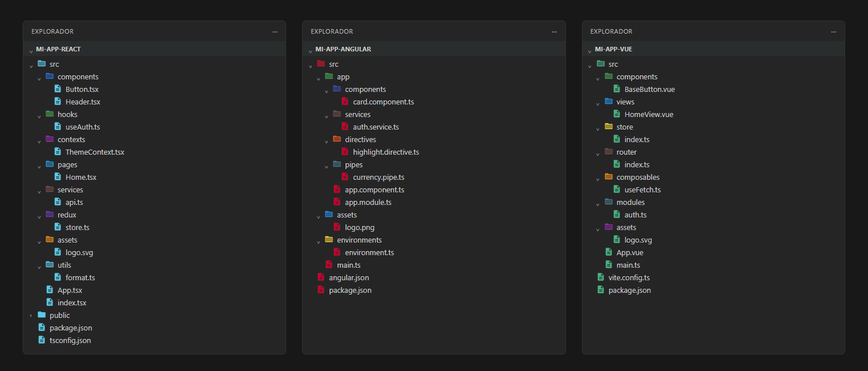The width and height of the screenshot is (868, 371).
Task: Click the store folder icon in Vue
Action: [609, 127]
